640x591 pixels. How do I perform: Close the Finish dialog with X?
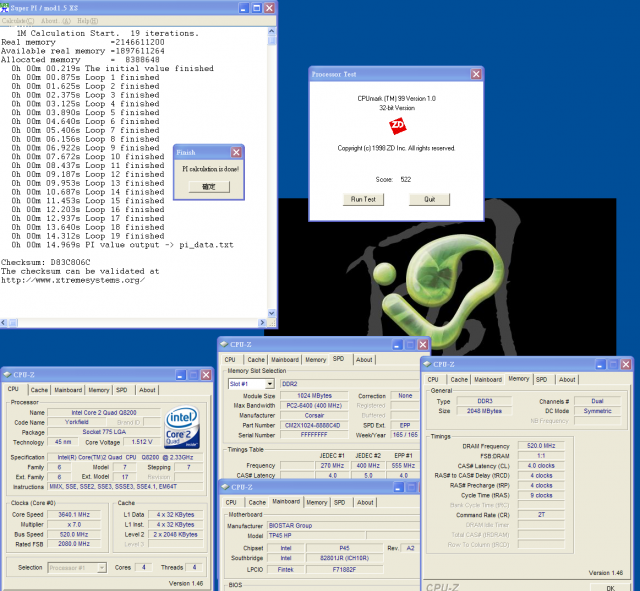click(x=236, y=152)
